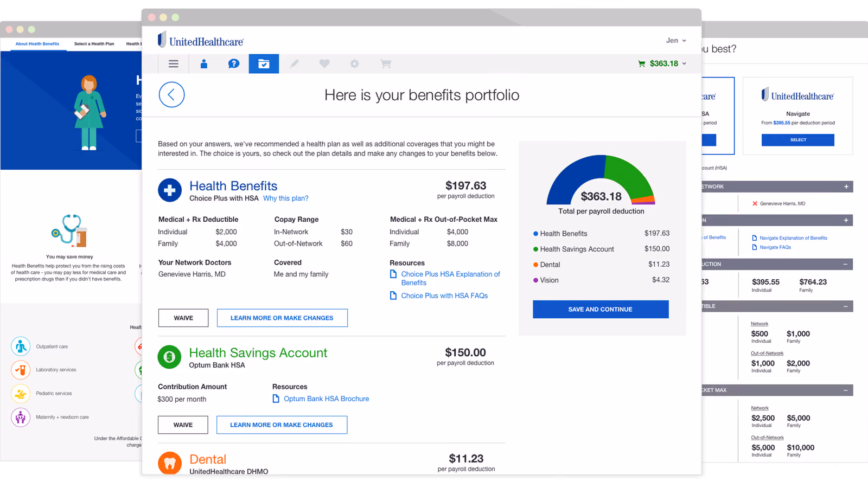Click the $300 per month contribution amount

182,399
